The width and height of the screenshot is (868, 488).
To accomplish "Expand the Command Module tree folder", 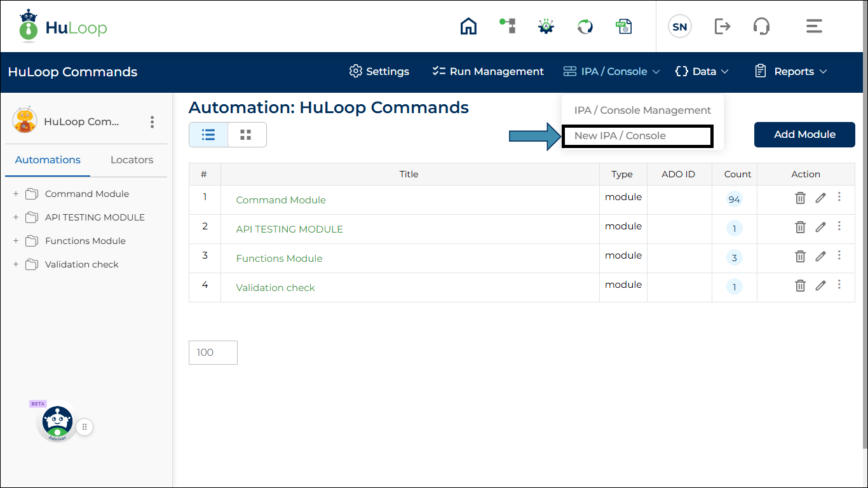I will 16,194.
